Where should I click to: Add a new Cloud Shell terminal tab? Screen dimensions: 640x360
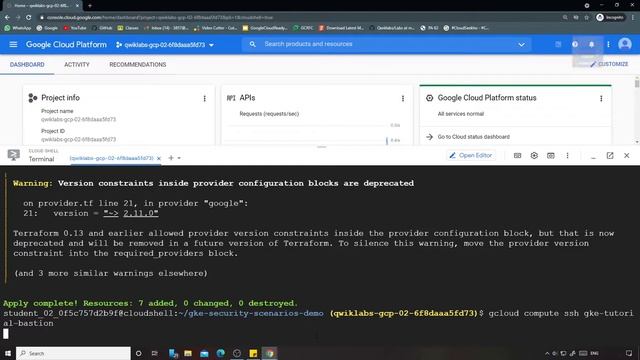point(171,158)
